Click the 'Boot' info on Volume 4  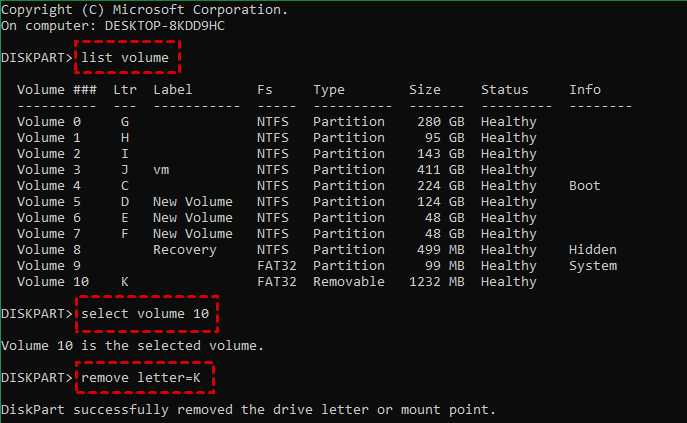click(x=585, y=186)
